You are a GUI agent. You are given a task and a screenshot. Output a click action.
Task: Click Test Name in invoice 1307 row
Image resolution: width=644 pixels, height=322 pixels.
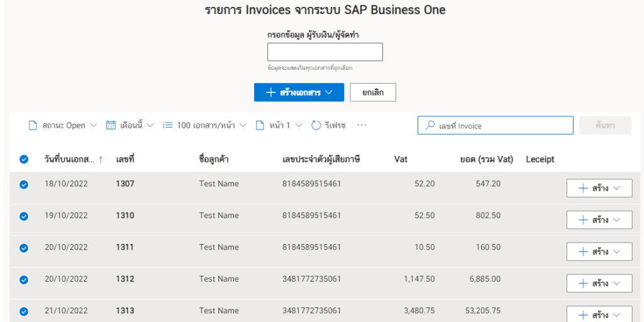coord(219,184)
